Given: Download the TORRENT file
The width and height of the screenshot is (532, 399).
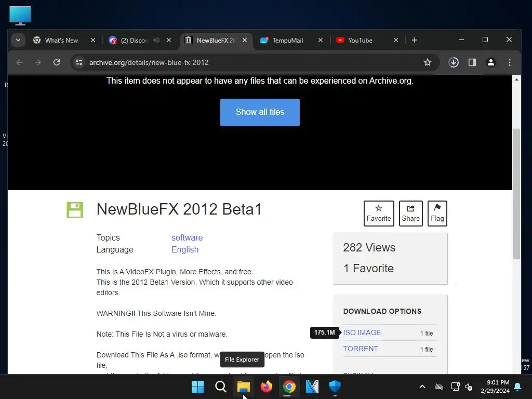Looking at the screenshot, I should click(361, 349).
